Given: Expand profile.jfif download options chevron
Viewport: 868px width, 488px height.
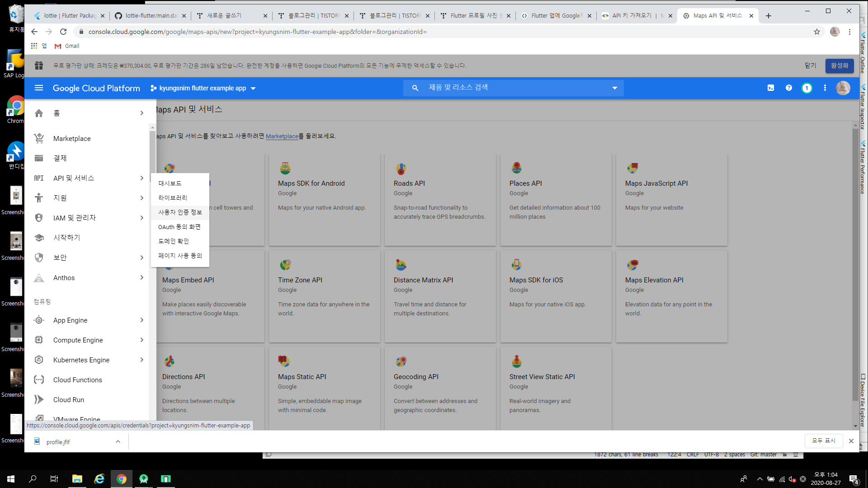Looking at the screenshot, I should pyautogui.click(x=118, y=442).
